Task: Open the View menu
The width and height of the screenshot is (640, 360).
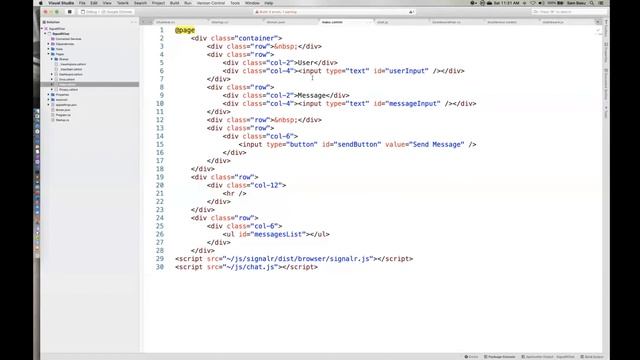Action: [107, 3]
